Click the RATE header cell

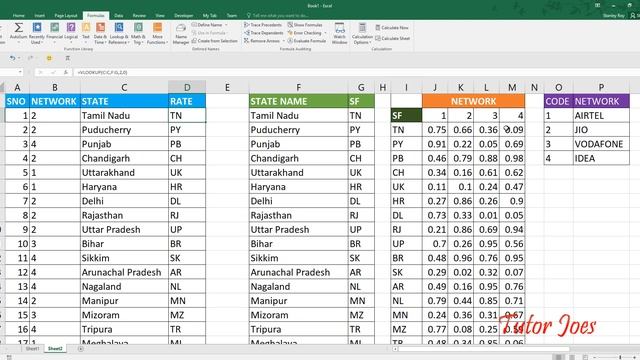[x=187, y=101]
